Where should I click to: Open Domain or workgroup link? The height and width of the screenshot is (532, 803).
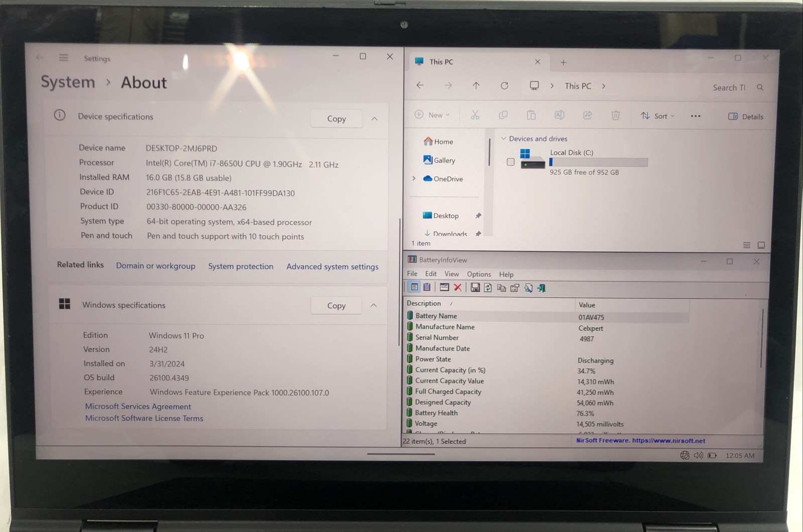point(156,265)
